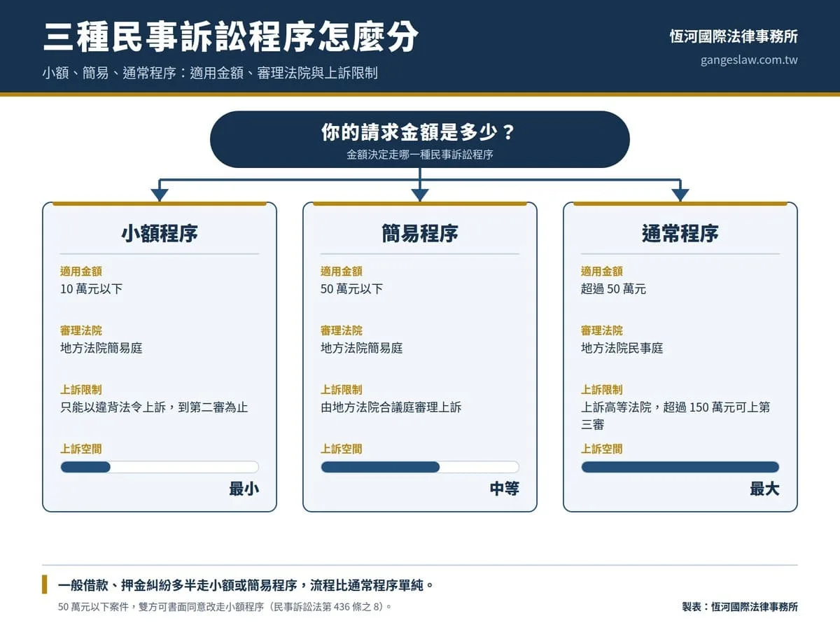Click the text 上訴高等法院，超過 150 萬元可上第三審

(x=675, y=416)
